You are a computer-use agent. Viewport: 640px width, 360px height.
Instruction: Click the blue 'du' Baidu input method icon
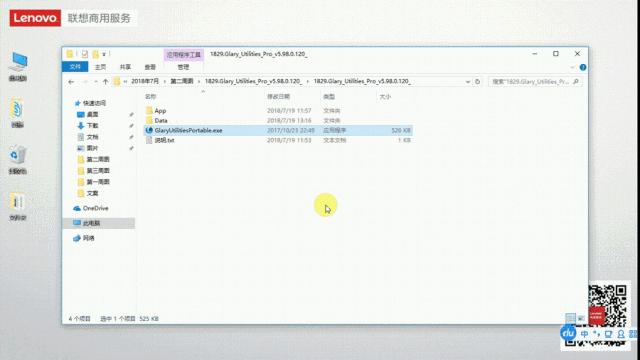[568, 333]
